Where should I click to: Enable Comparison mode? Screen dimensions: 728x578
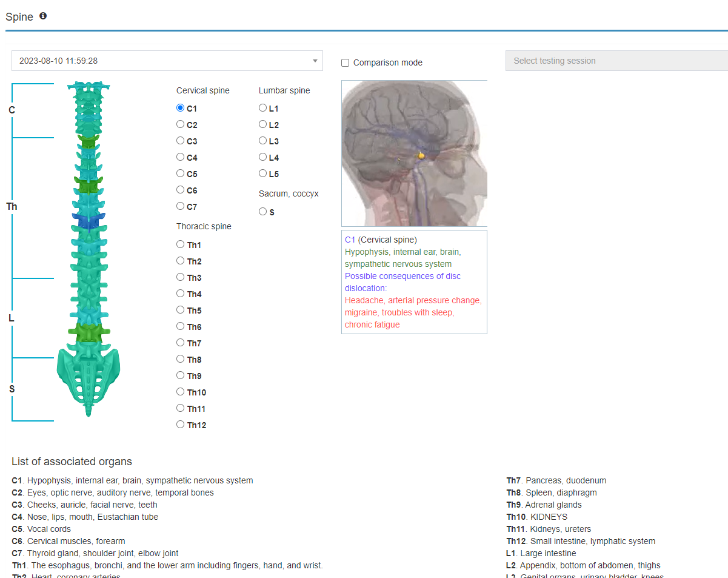pos(344,62)
